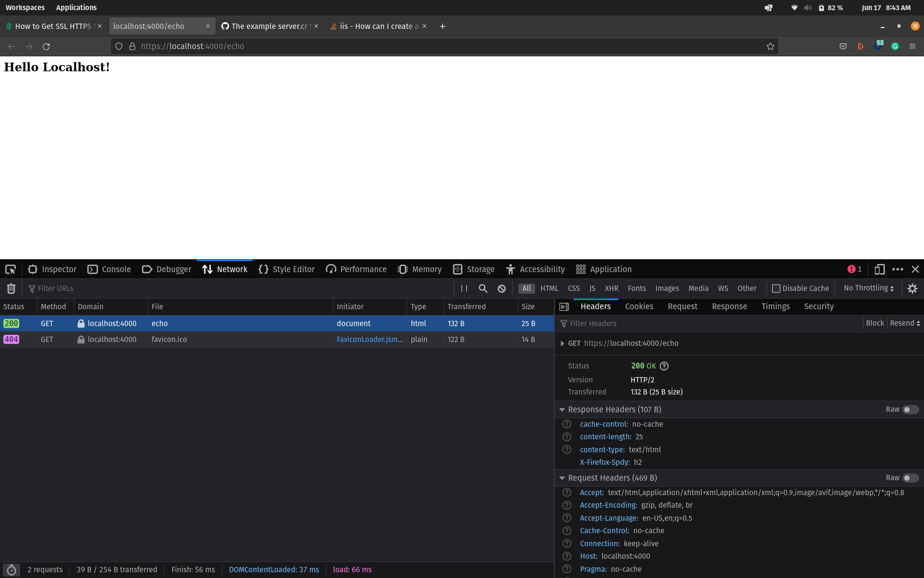Screen dimensions: 924x578
Task: Switch Response Headers to Raw view
Action: coord(910,409)
